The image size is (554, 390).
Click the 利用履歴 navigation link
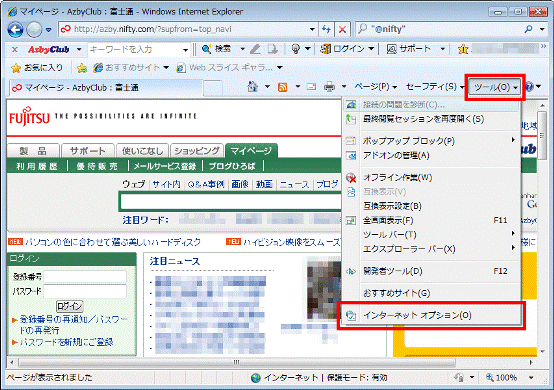tap(37, 166)
